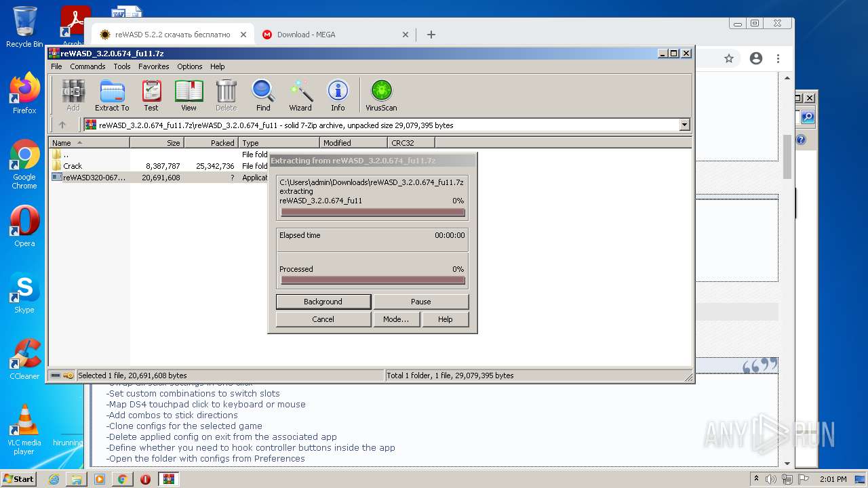Image resolution: width=868 pixels, height=488 pixels.
Task: Click WinRAR taskbar icon
Action: (x=169, y=479)
